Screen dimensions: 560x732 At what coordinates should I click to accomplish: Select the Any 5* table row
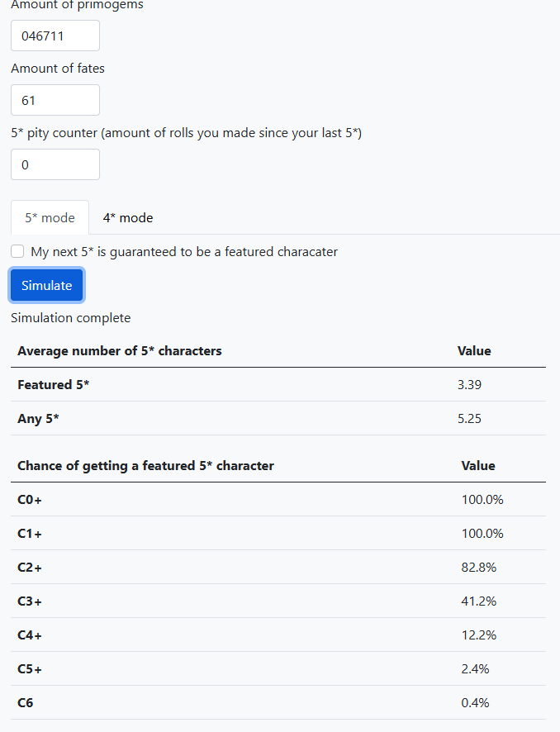pos(39,419)
